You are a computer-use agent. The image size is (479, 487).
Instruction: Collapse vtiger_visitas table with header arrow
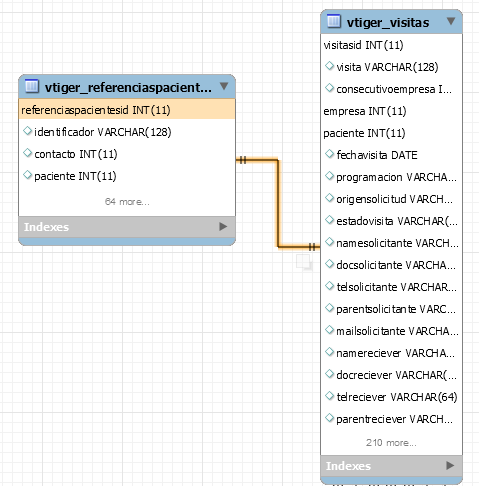[451, 21]
